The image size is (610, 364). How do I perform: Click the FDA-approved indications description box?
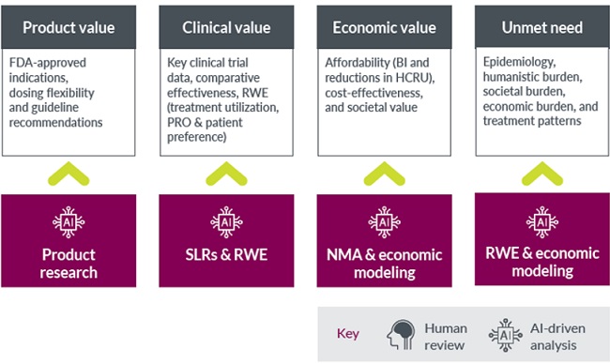tap(69, 102)
